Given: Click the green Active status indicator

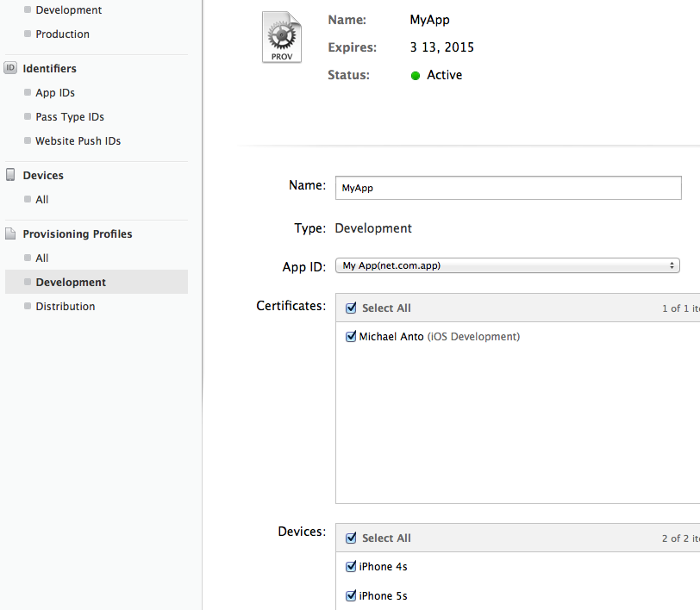Looking at the screenshot, I should [x=416, y=76].
